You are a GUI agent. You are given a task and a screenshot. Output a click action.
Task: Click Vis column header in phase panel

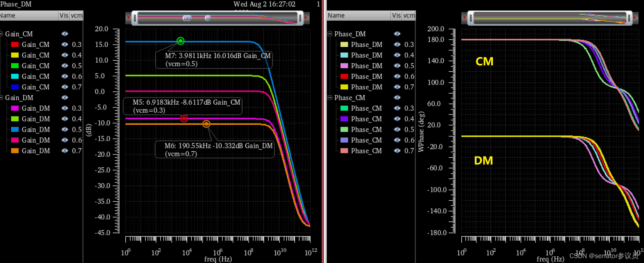pos(396,16)
